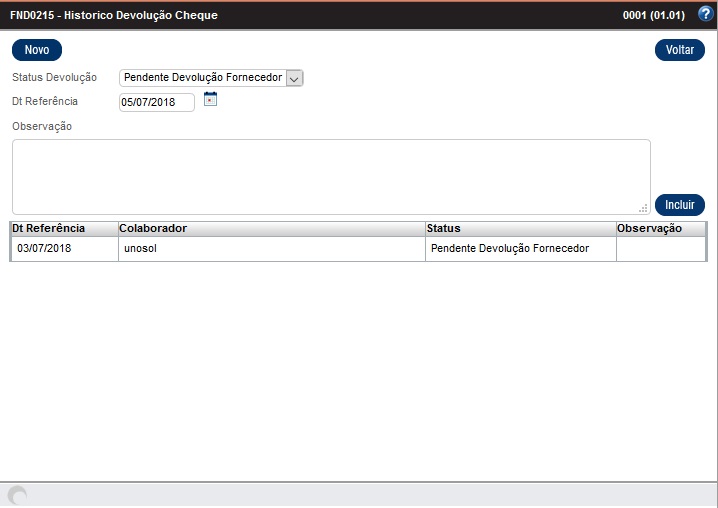Select the 03/07/2018 table cell

44,248
